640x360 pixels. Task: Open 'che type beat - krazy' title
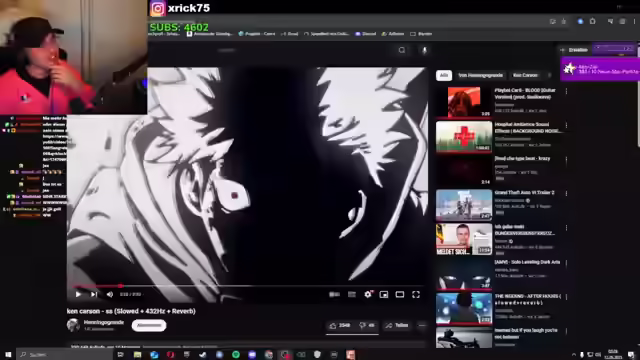pos(522,158)
